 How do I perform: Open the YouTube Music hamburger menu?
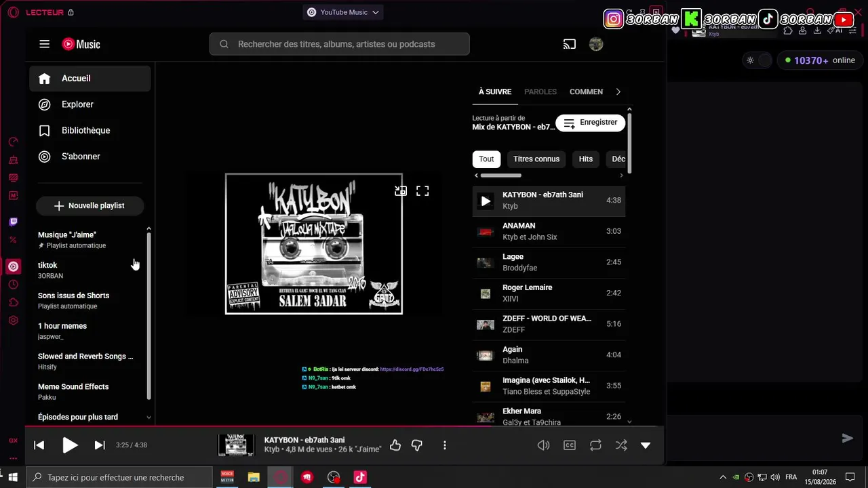(x=45, y=44)
